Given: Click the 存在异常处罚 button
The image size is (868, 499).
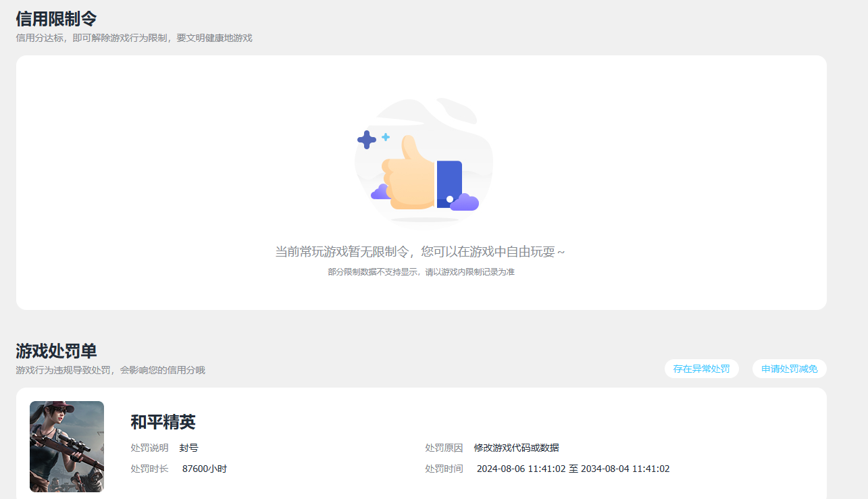Looking at the screenshot, I should 701,369.
